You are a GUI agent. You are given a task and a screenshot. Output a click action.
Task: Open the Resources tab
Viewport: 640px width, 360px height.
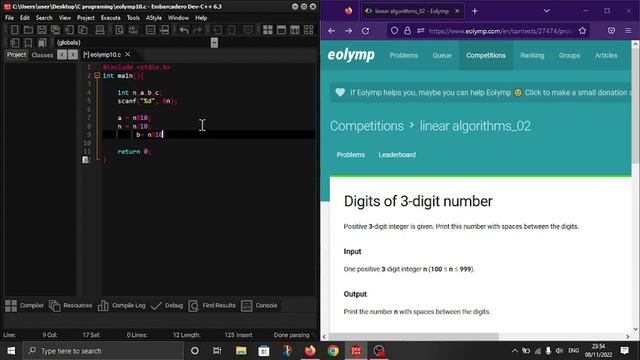point(71,305)
